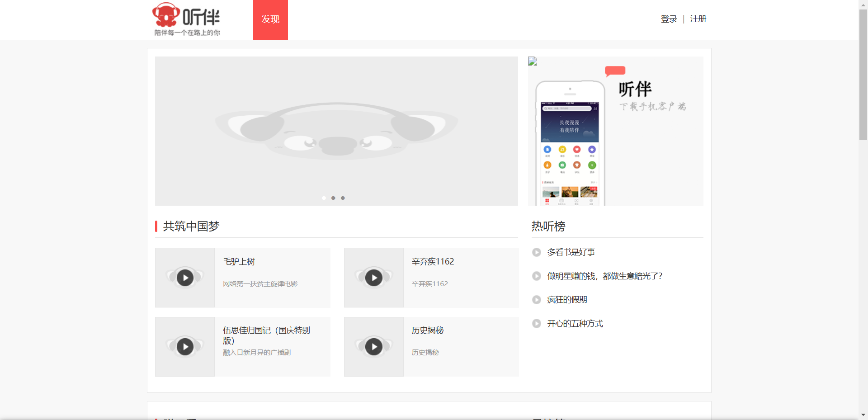Select the second carousel indicator dot

pyautogui.click(x=333, y=198)
